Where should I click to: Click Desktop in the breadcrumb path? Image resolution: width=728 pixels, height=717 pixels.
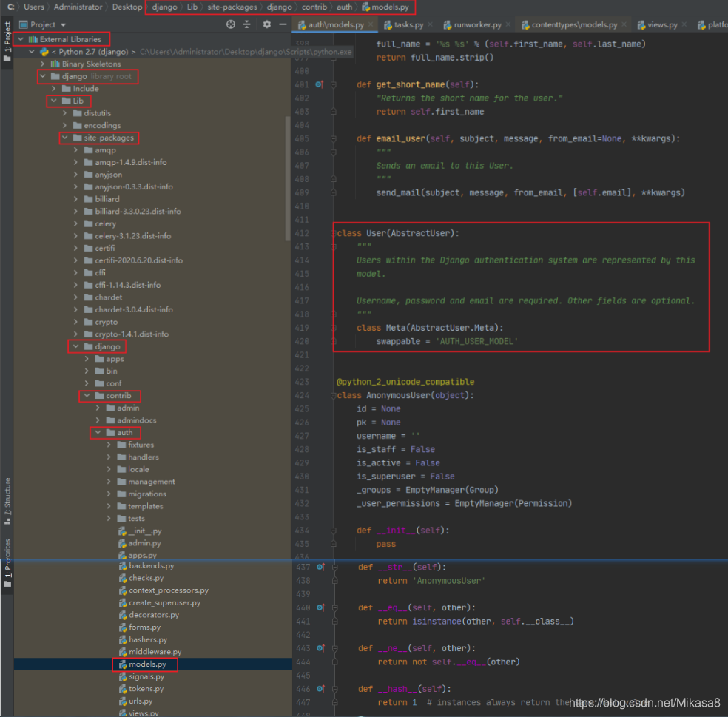point(127,7)
